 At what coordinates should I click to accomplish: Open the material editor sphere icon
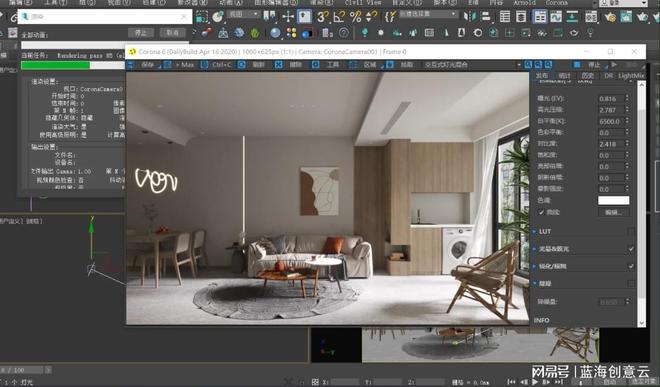pos(275,33)
